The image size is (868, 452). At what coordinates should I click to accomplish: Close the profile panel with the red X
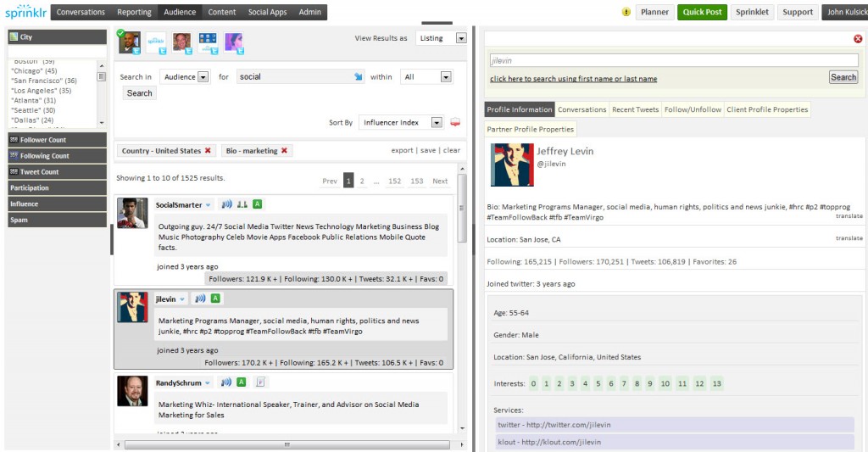pos(858,39)
